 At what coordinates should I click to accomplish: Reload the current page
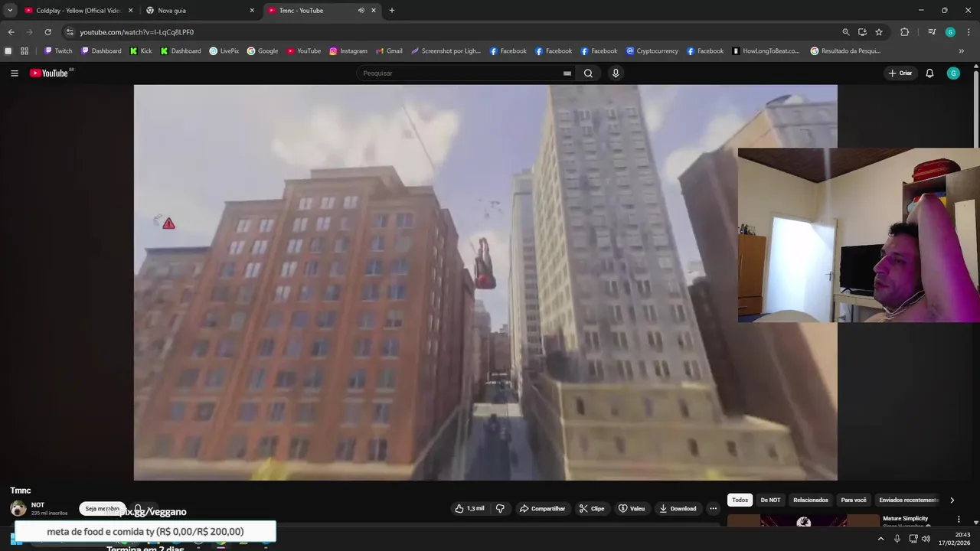pyautogui.click(x=47, y=32)
